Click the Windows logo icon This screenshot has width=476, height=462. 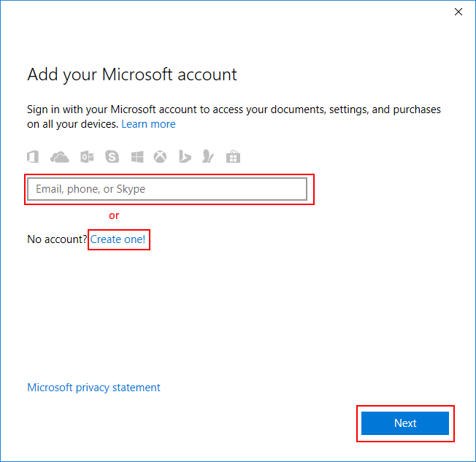[x=137, y=157]
